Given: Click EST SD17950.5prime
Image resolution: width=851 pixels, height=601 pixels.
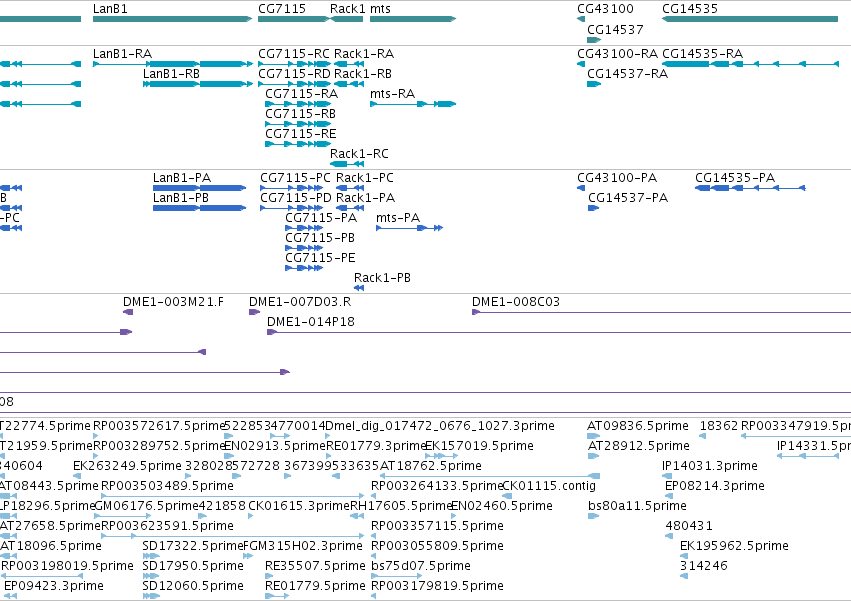Looking at the screenshot, I should tap(151, 576).
